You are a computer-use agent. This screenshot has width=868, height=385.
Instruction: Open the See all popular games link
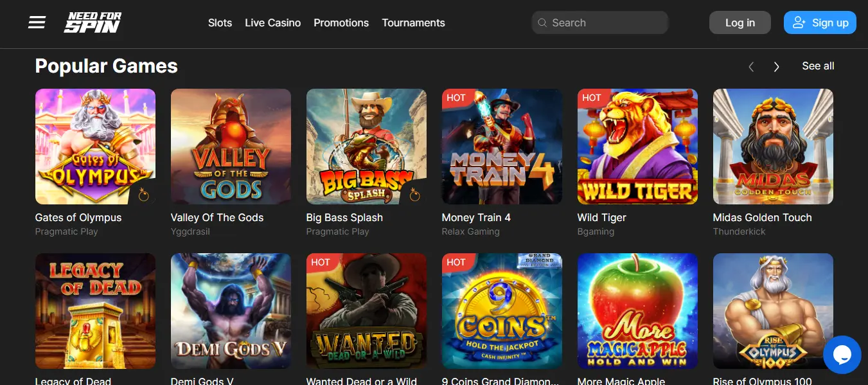(818, 66)
